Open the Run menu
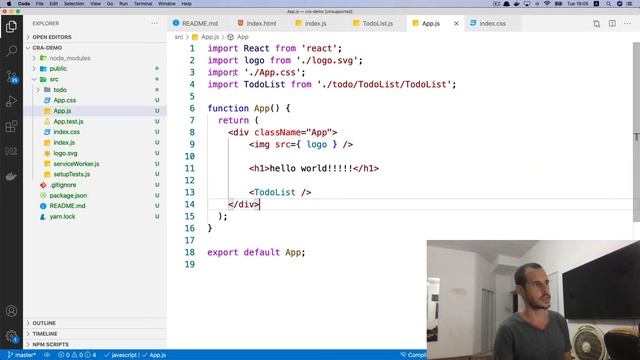 (123, 4)
